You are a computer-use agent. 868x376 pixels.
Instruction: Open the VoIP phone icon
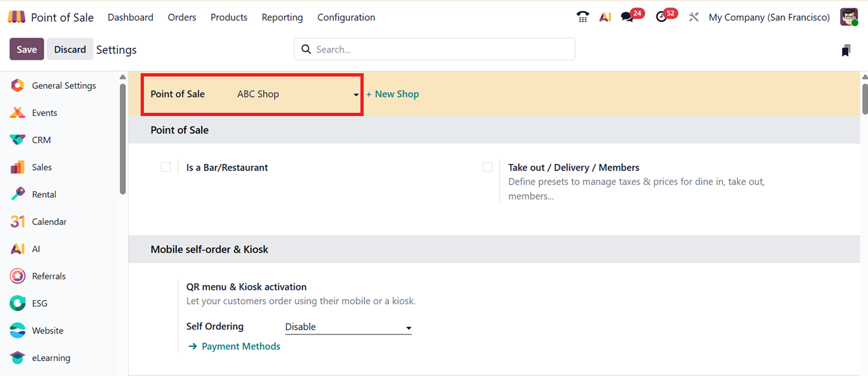pos(583,18)
